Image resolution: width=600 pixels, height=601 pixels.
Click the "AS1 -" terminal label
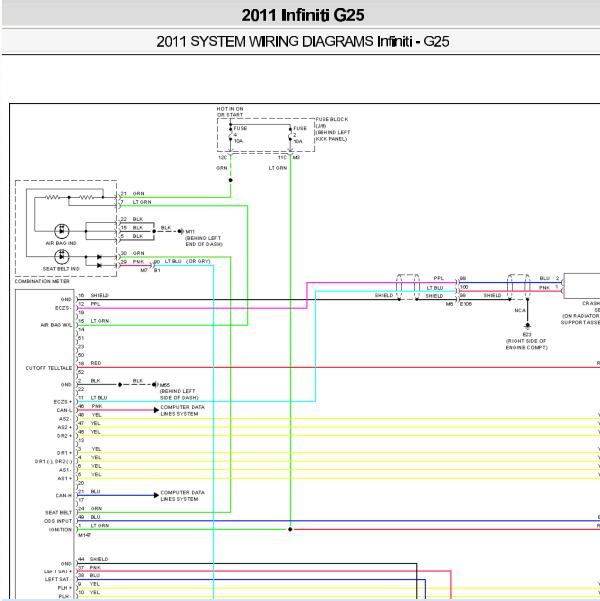pos(65,470)
